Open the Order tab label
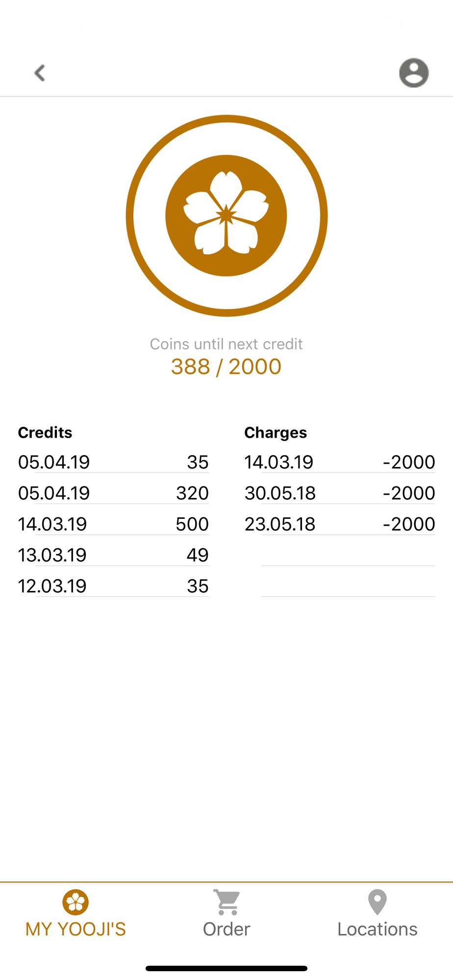This screenshot has height=980, width=453. click(x=226, y=929)
